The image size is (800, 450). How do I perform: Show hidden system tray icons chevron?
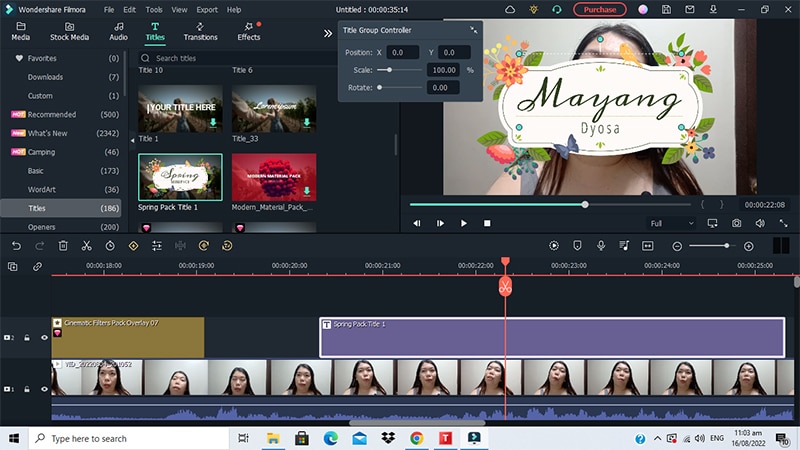tap(657, 438)
